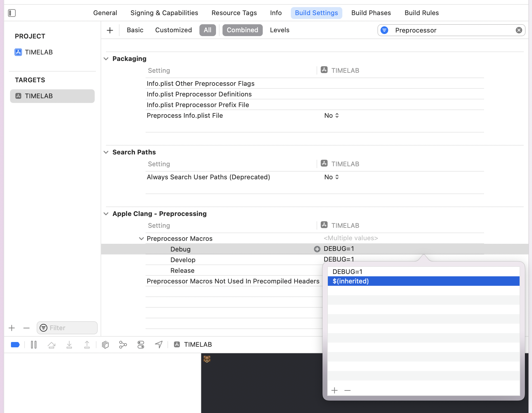Step over in debug bar

[x=51, y=345]
